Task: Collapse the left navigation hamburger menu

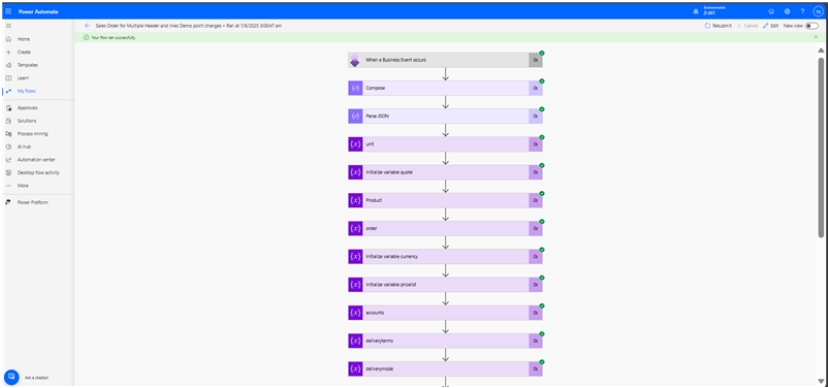Action: click(x=8, y=25)
